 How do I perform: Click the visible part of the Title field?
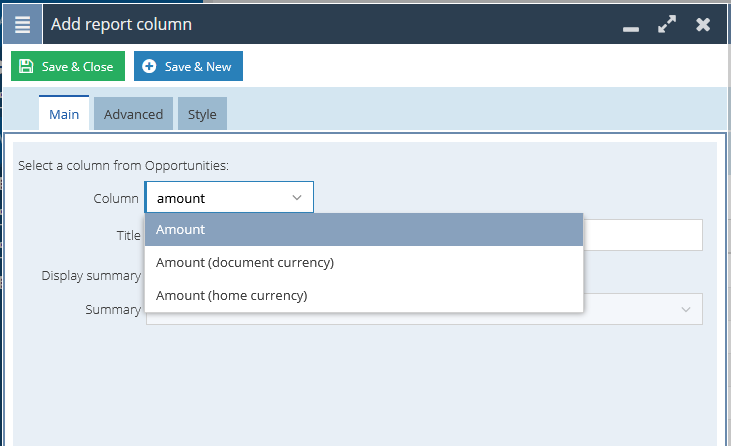pyautogui.click(x=643, y=235)
